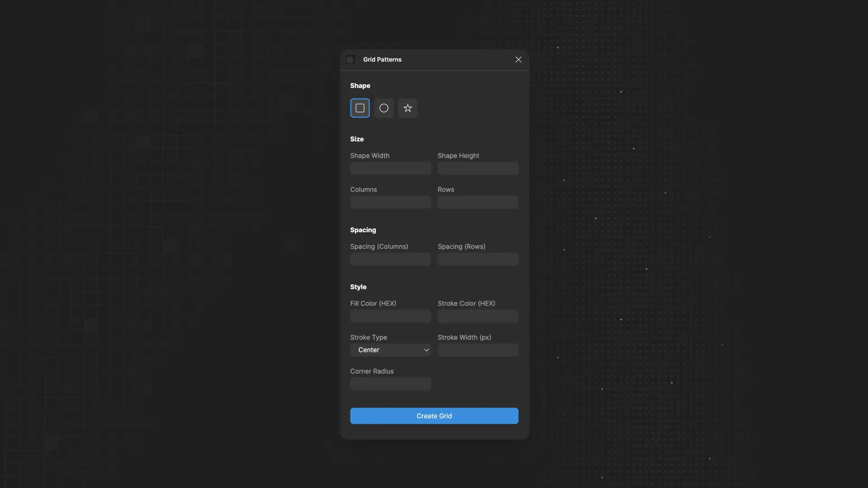Click into the Columns field

coord(391,202)
